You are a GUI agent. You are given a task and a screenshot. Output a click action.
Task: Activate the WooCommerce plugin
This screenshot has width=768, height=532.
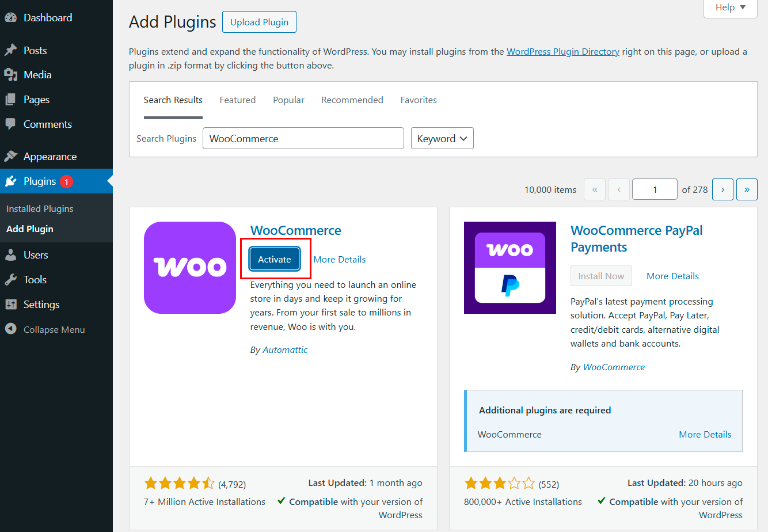click(275, 259)
